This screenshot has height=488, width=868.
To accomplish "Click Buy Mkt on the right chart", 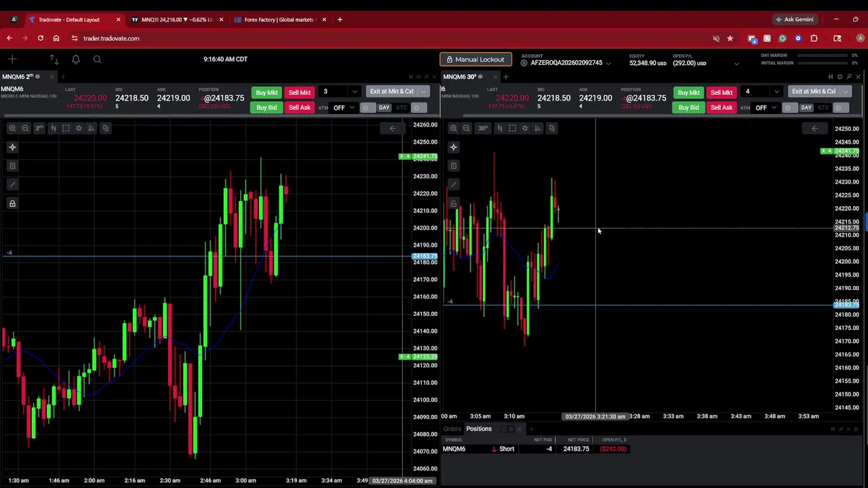I will (688, 92).
